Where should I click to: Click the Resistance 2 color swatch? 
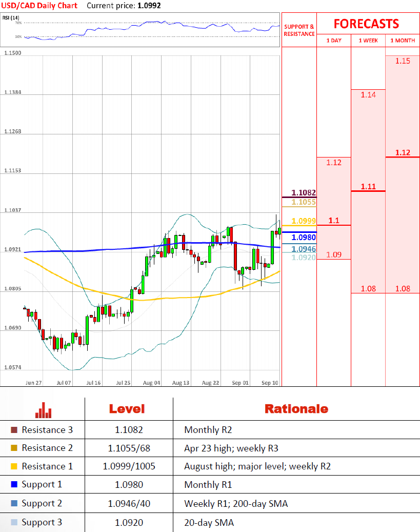14,448
